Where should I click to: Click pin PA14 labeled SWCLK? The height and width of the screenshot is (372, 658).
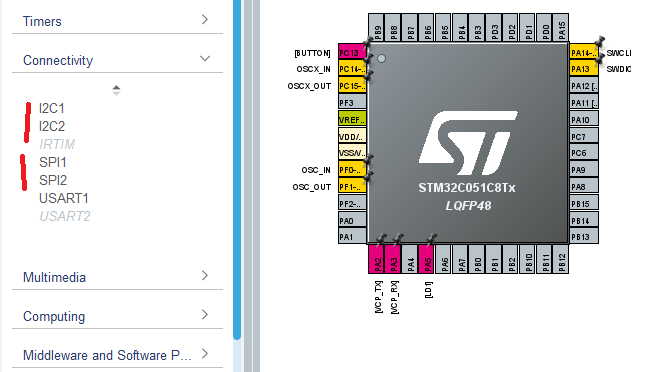[584, 53]
